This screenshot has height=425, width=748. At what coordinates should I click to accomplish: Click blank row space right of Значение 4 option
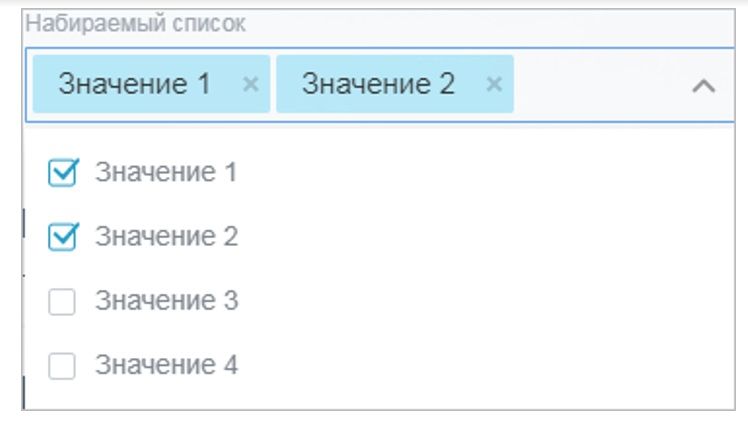(484, 365)
